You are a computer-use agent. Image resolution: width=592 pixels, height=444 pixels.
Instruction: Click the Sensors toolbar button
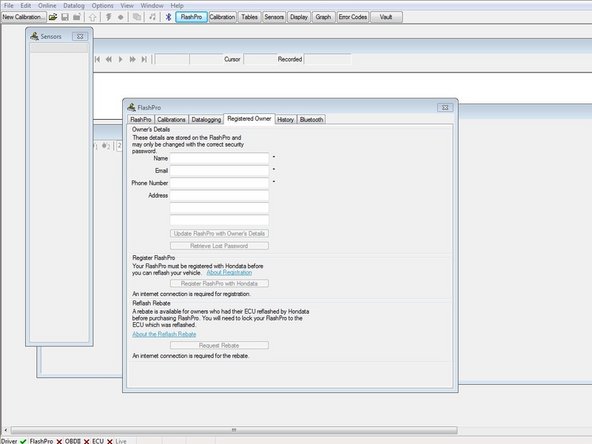tap(274, 17)
